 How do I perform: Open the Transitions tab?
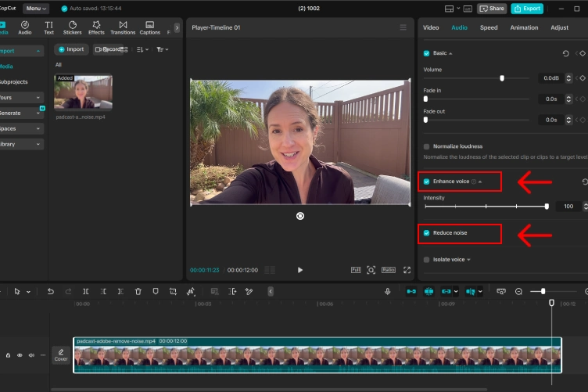pyautogui.click(x=123, y=27)
